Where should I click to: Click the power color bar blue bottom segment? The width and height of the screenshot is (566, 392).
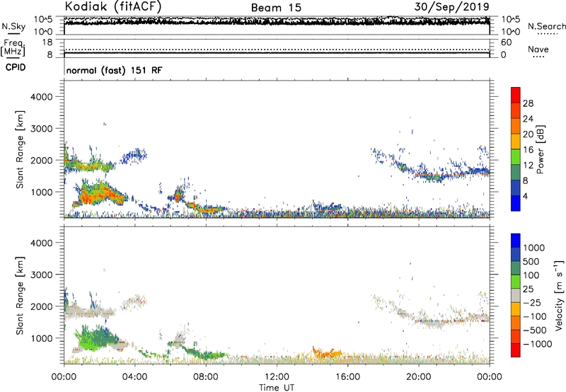click(516, 203)
